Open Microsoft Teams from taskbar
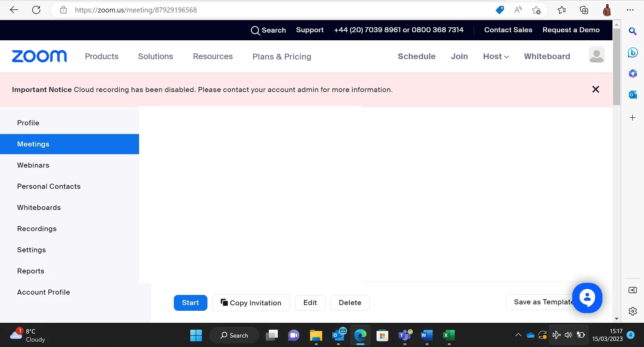This screenshot has width=644, height=347. pos(405,335)
